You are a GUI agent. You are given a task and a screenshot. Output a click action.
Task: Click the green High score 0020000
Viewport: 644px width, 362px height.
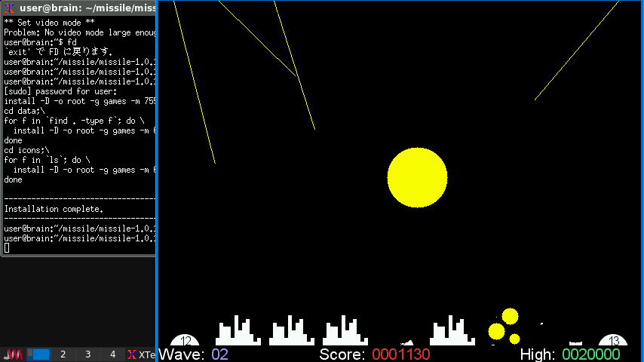click(x=590, y=354)
